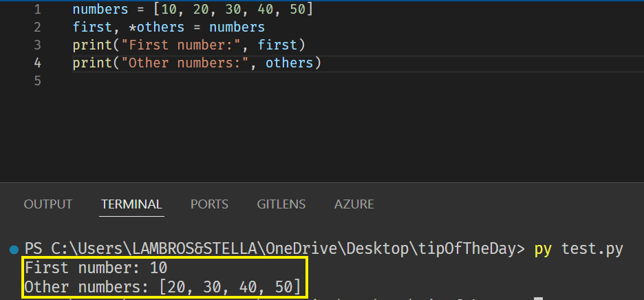Open the PORTS panel tab

click(209, 204)
